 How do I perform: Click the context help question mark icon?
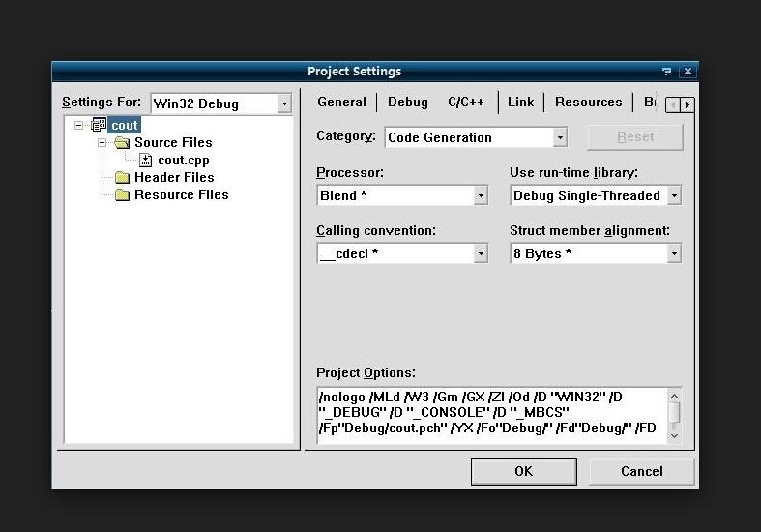pos(667,72)
